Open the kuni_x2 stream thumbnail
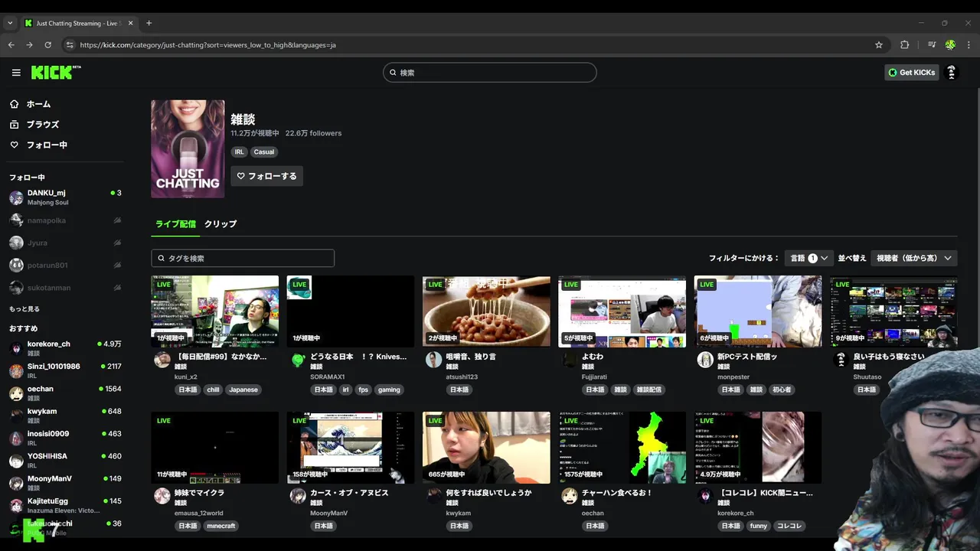980x551 pixels. click(x=215, y=311)
